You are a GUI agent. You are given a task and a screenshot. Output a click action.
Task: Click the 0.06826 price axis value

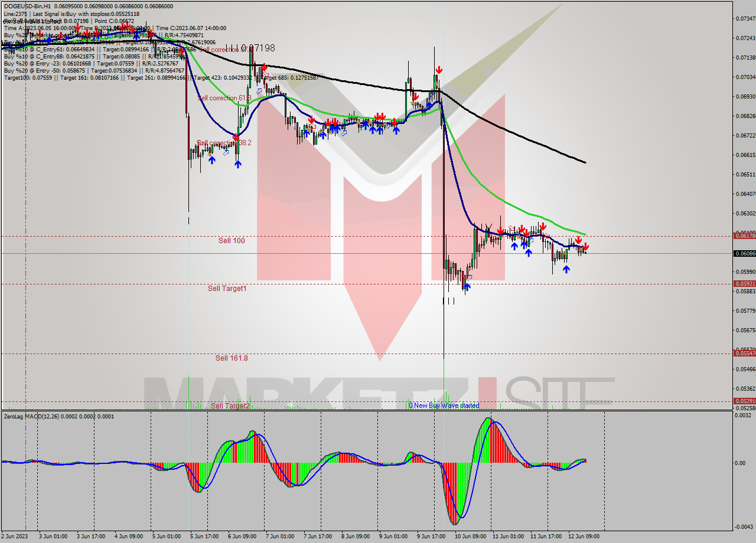coord(745,116)
